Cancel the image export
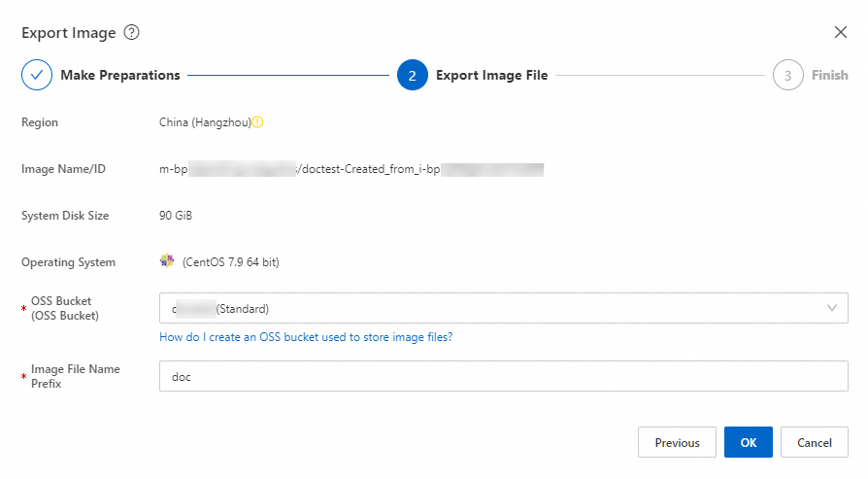This screenshot has height=479, width=868. [x=815, y=442]
